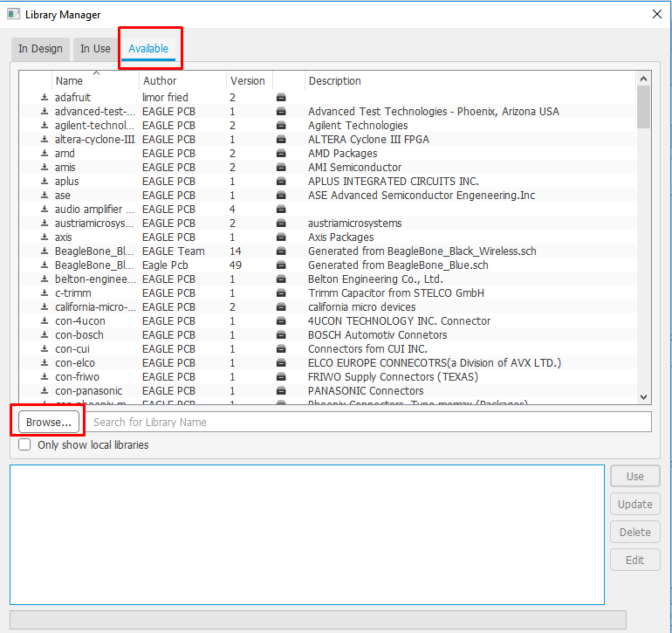
Task: Click download icon next to agilent-technol...
Action: [x=45, y=125]
